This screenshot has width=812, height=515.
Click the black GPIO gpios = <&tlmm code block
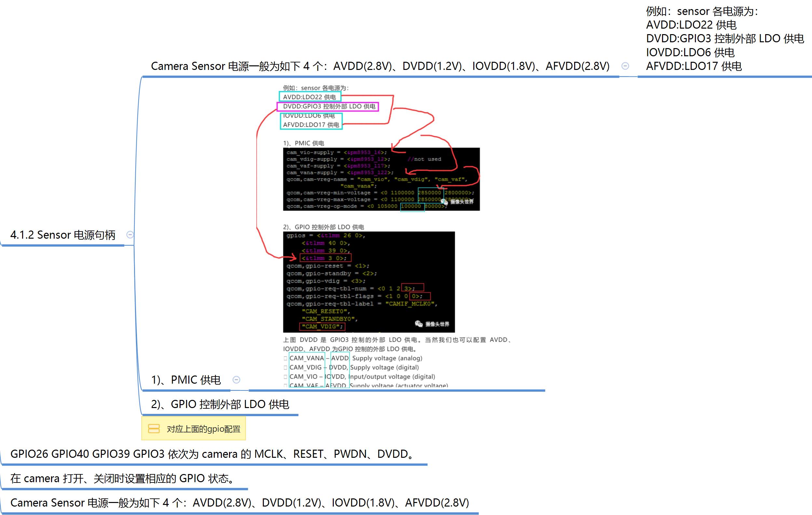point(369,282)
